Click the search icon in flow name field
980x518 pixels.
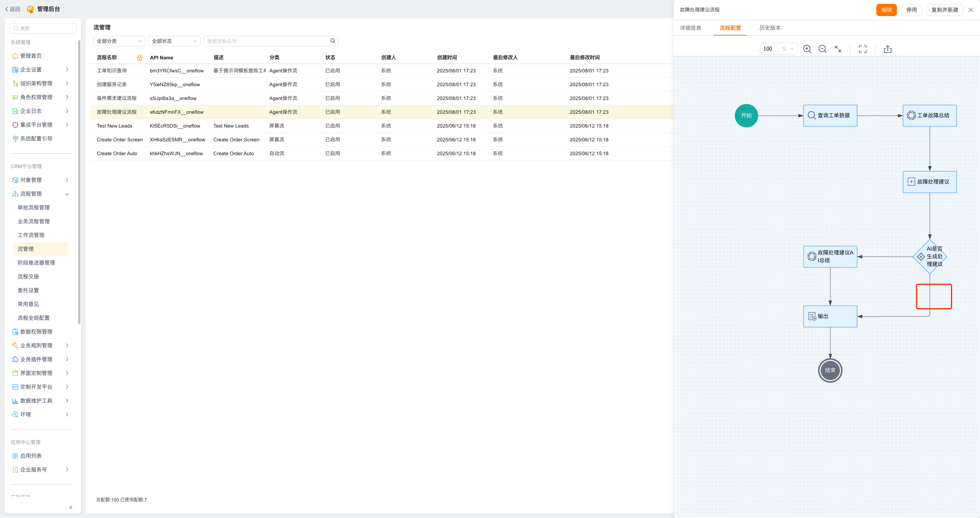(x=333, y=41)
